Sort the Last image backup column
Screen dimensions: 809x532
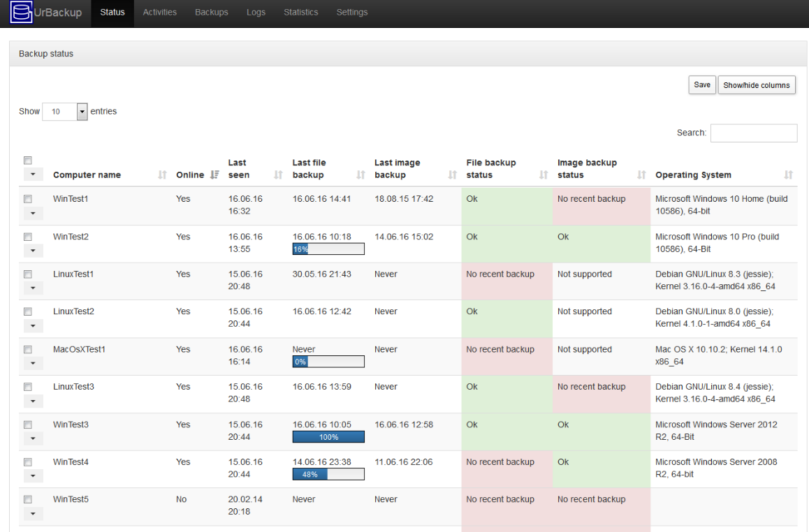click(453, 175)
